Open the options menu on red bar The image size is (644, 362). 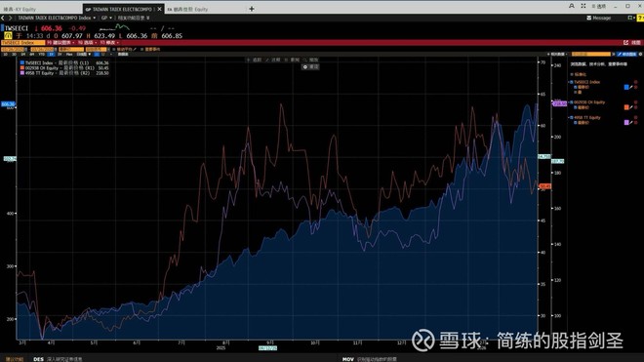[x=87, y=42]
